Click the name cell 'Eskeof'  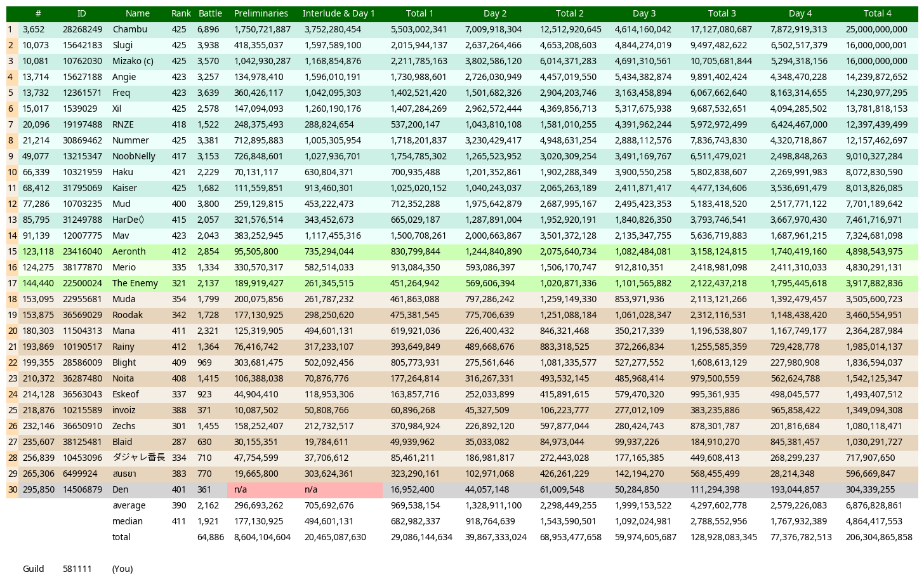tap(126, 394)
